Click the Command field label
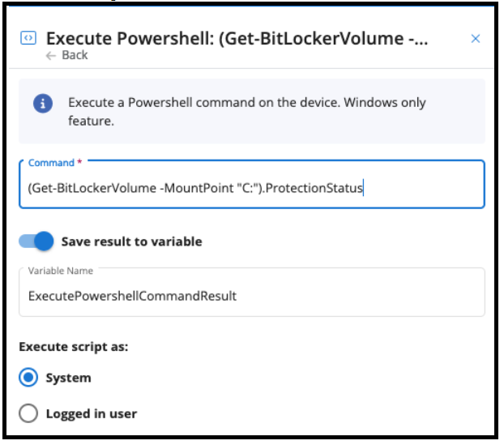Screen dimensions: 504x445 coord(51,163)
